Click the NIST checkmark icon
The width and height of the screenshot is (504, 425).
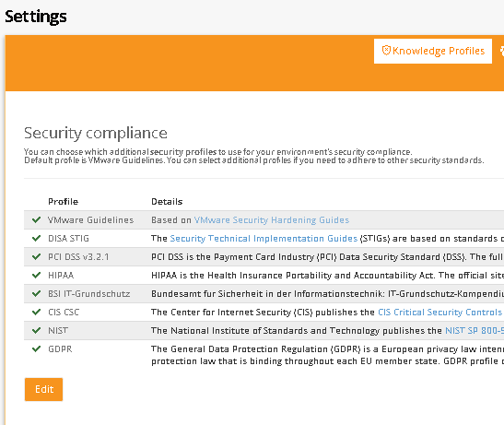pyautogui.click(x=36, y=330)
